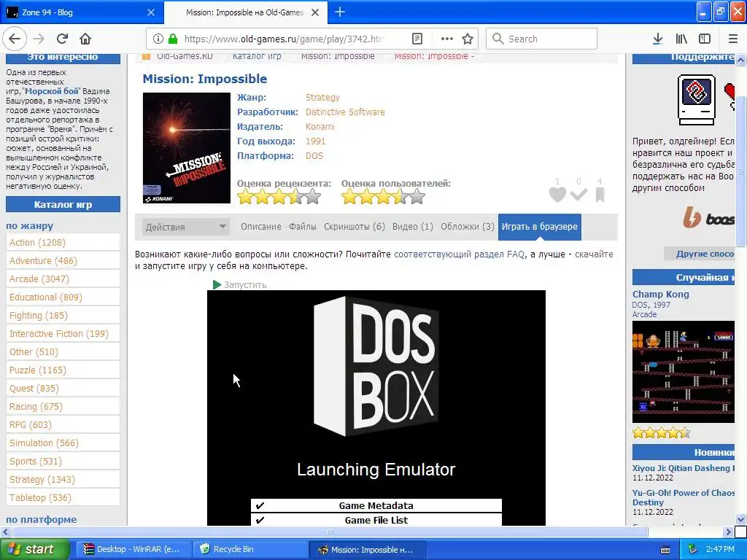Screen dimensions: 747x560
Task: Toggle reader view icon in address bar
Action: click(417, 39)
